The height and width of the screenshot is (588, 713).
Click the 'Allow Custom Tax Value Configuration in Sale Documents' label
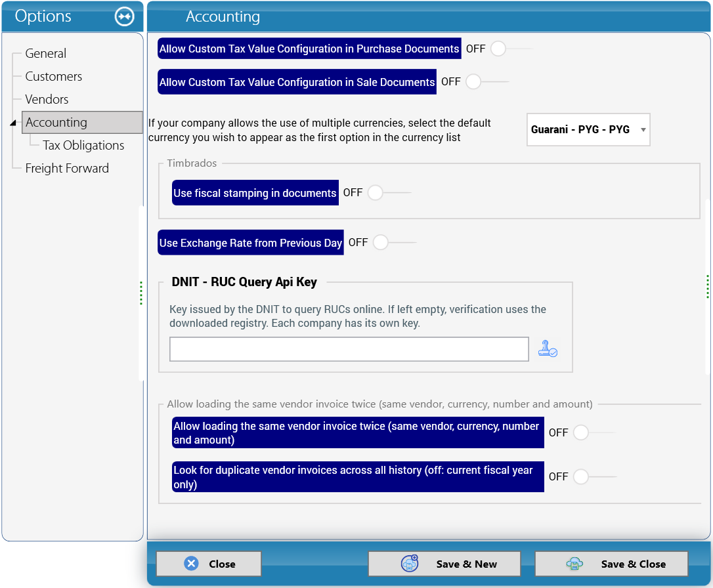297,82
